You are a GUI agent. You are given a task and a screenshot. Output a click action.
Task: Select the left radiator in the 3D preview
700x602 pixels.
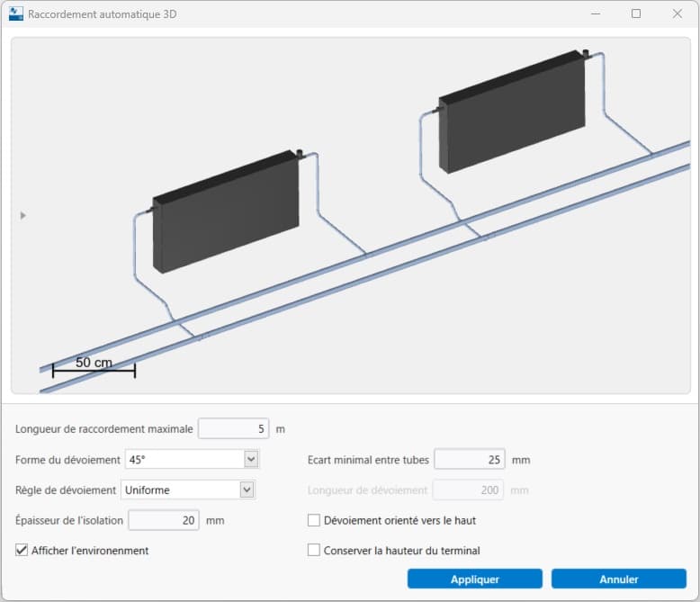225,216
